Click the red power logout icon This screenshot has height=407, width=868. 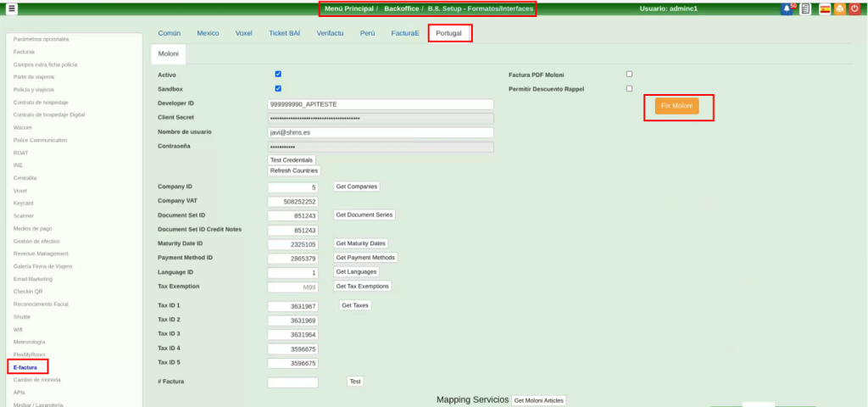854,8
